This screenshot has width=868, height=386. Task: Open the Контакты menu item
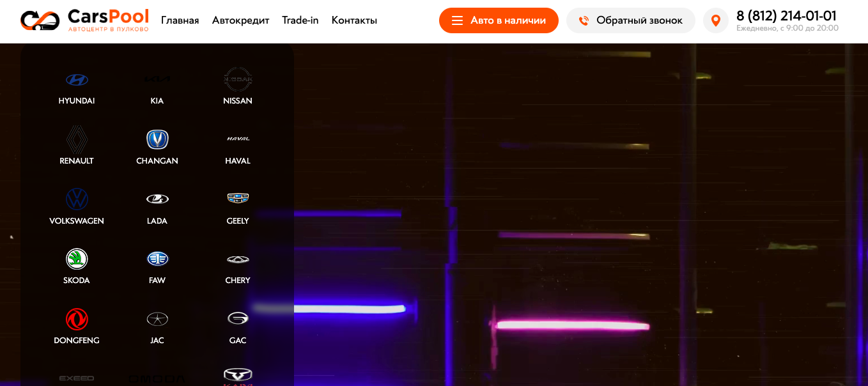point(354,20)
